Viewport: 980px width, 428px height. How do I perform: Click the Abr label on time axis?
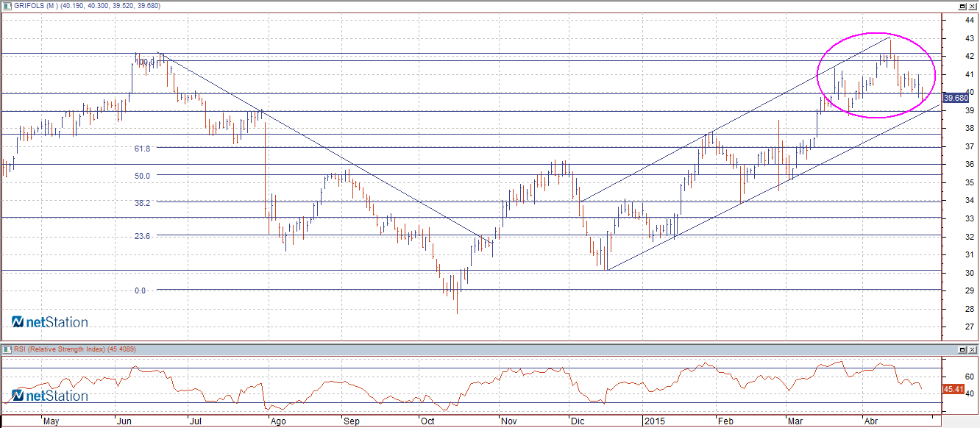point(871,422)
